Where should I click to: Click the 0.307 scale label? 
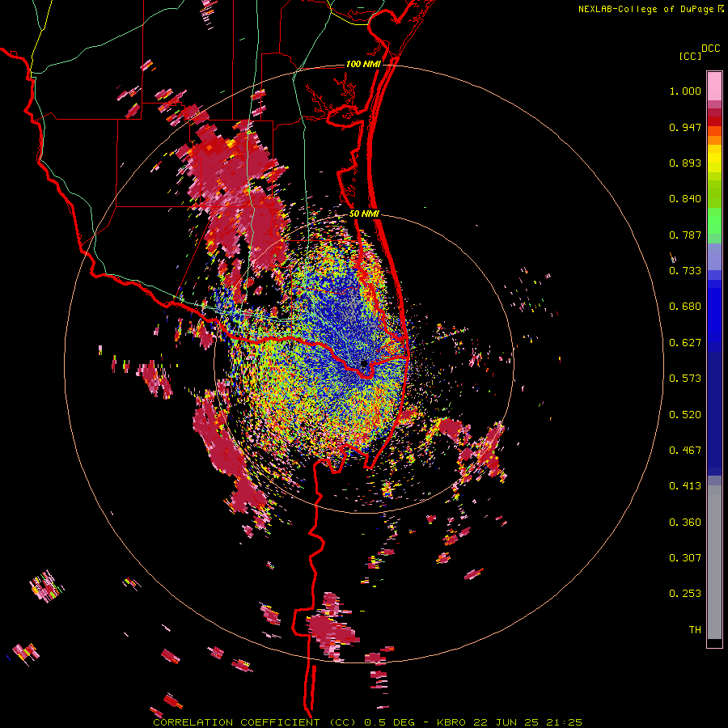[x=685, y=558]
